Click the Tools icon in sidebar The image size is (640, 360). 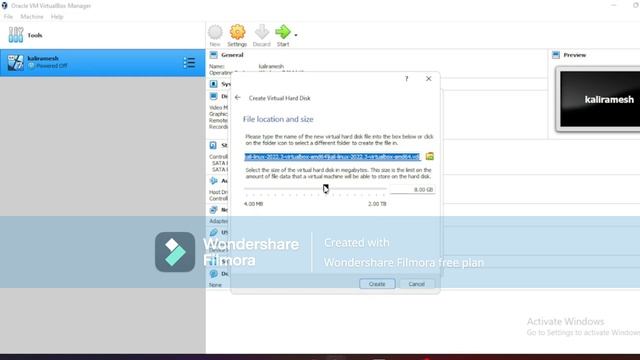(16, 35)
